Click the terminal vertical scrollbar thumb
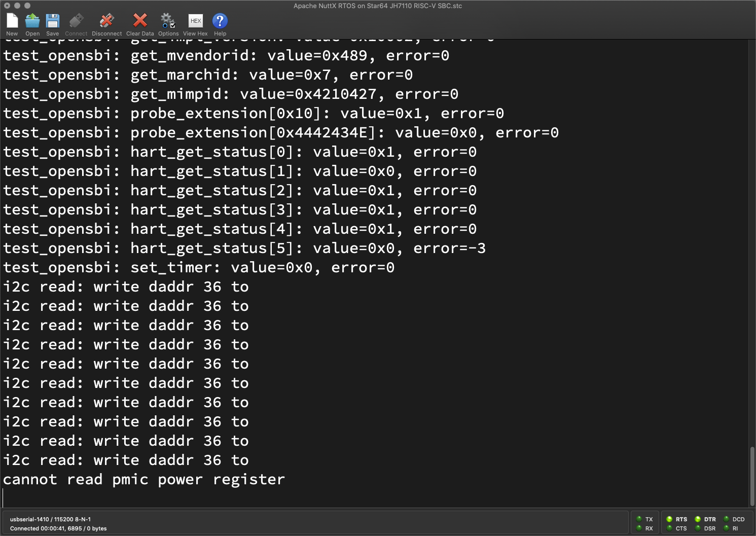Image resolution: width=756 pixels, height=536 pixels. (752, 476)
